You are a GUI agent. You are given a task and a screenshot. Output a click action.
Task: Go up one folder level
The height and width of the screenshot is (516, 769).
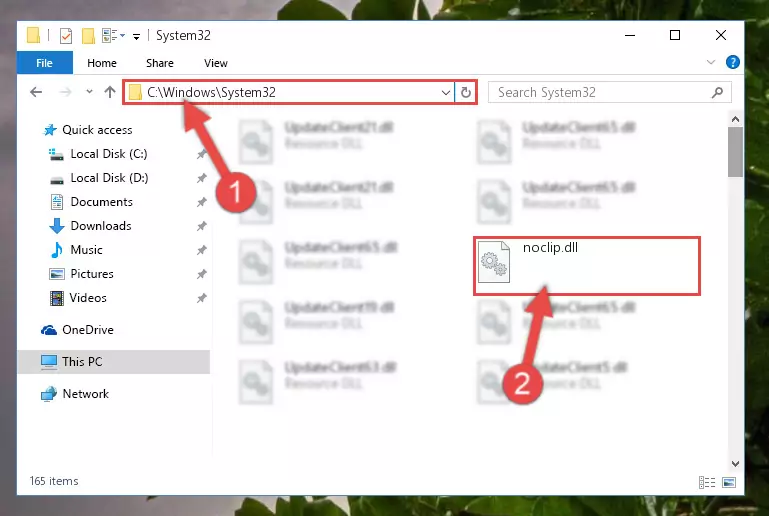[x=110, y=92]
